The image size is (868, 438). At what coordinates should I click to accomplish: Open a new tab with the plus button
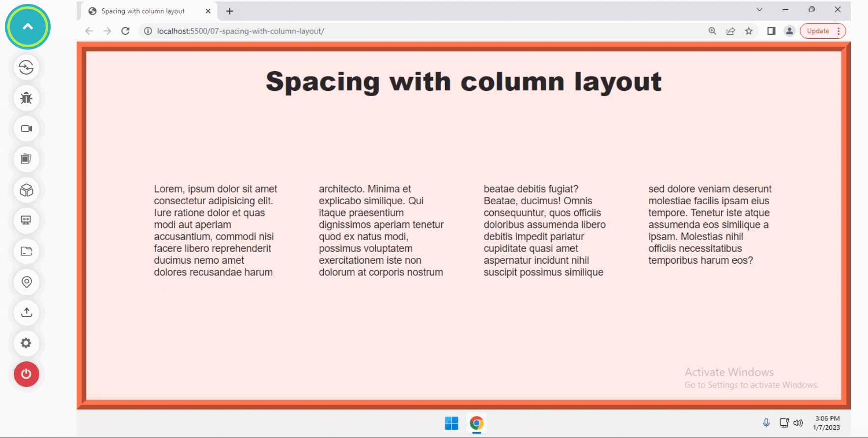229,11
